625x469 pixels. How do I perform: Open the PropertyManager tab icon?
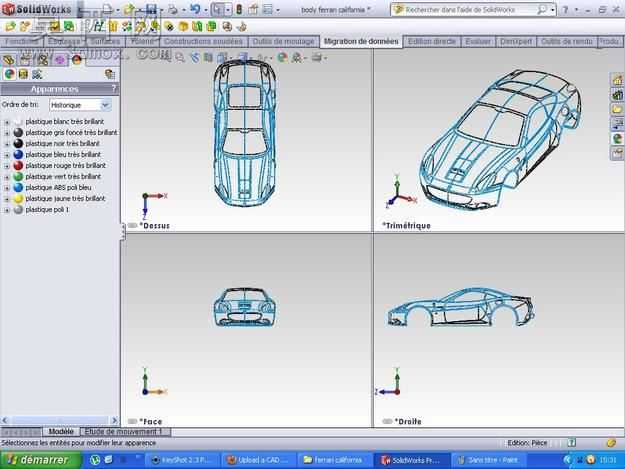25,60
